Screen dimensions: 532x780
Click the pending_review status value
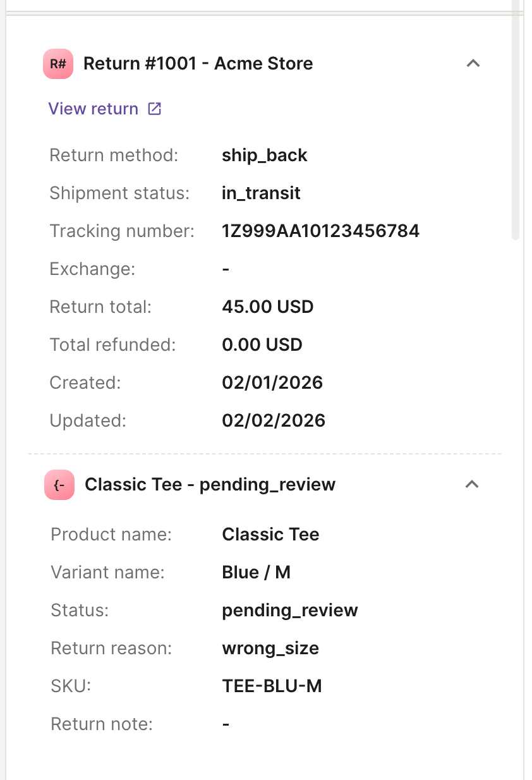coord(290,611)
